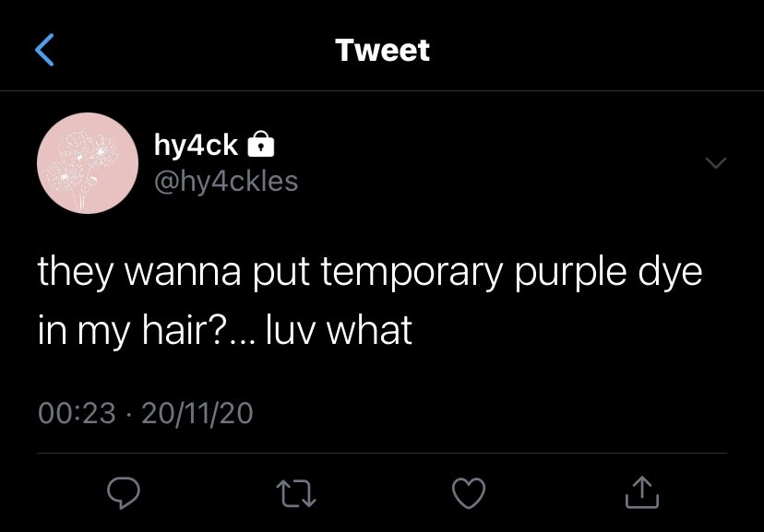Tap 'luv what' at the tweet's end

pyautogui.click(x=340, y=329)
